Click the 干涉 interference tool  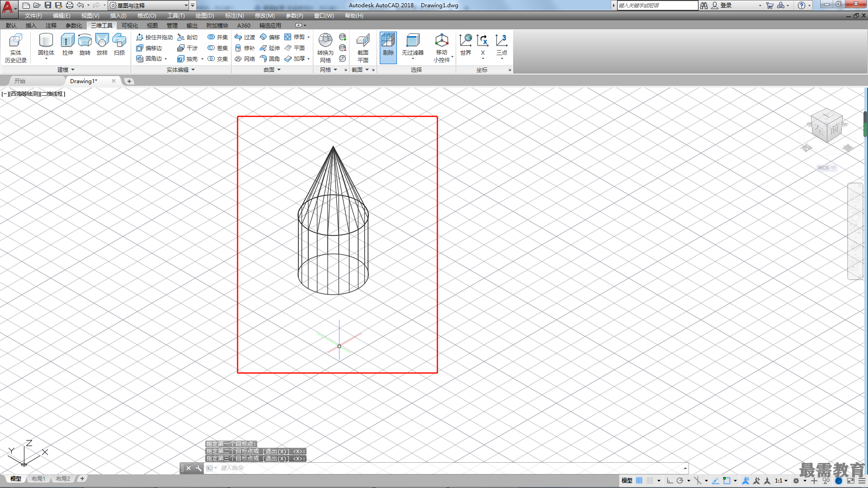click(x=188, y=48)
